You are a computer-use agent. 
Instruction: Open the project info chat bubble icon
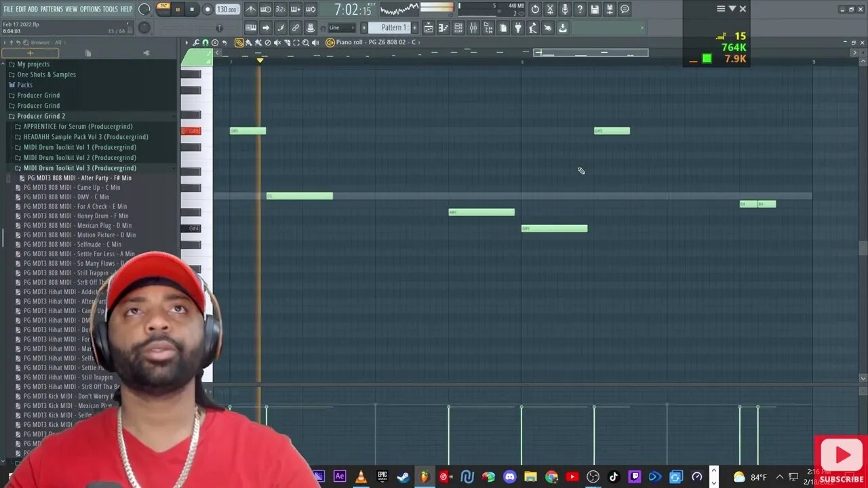point(625,9)
